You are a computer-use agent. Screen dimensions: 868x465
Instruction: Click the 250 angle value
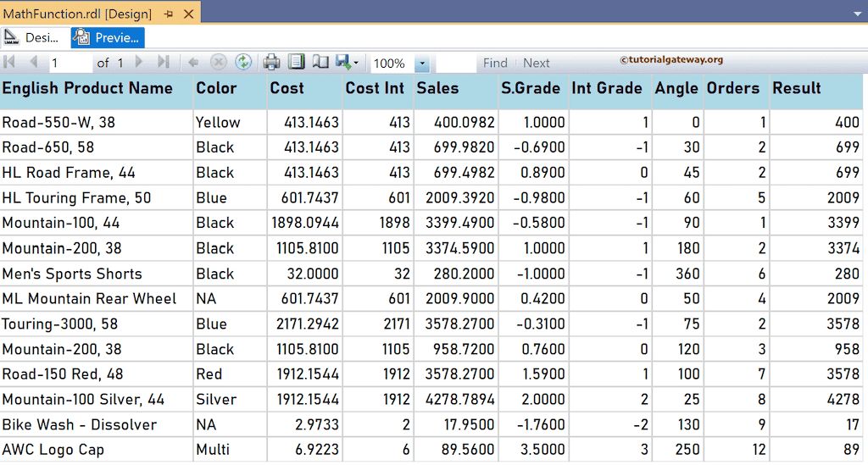687,450
